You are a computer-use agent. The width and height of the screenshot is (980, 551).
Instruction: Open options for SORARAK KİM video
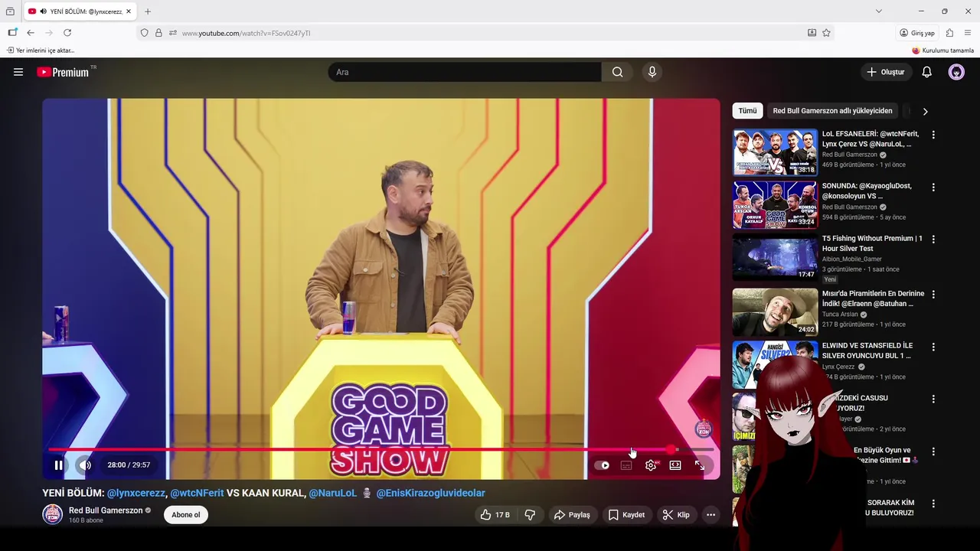933,504
